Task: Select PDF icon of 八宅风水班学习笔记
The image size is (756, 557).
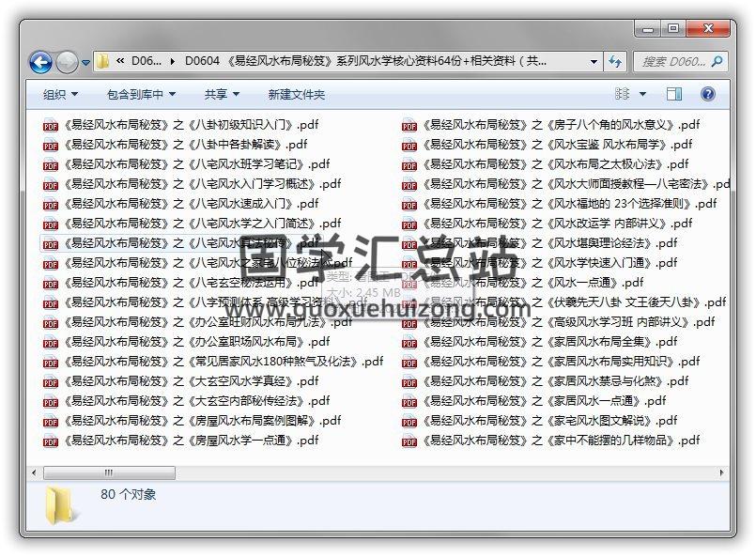Action: coord(50,165)
